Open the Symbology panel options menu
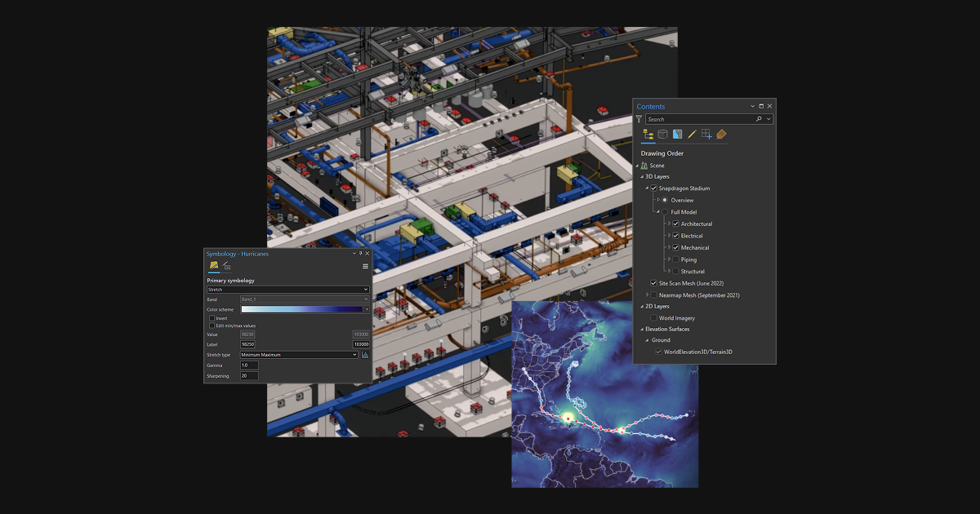Screen dimensions: 980x514 click(x=365, y=266)
